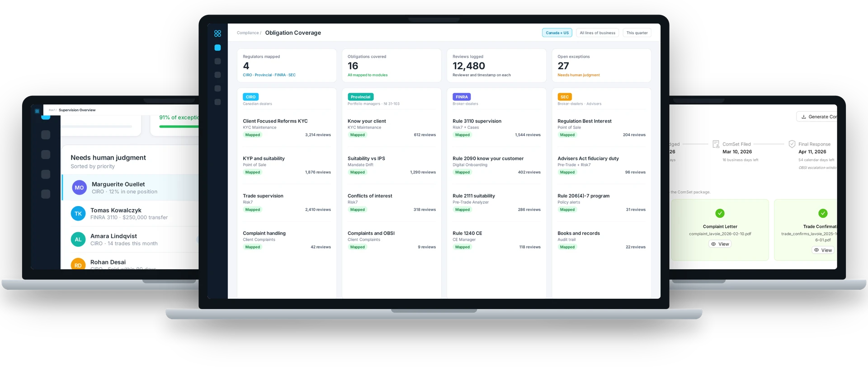Open Rohan Desai's RD avatar
The image size is (868, 367).
click(78, 264)
